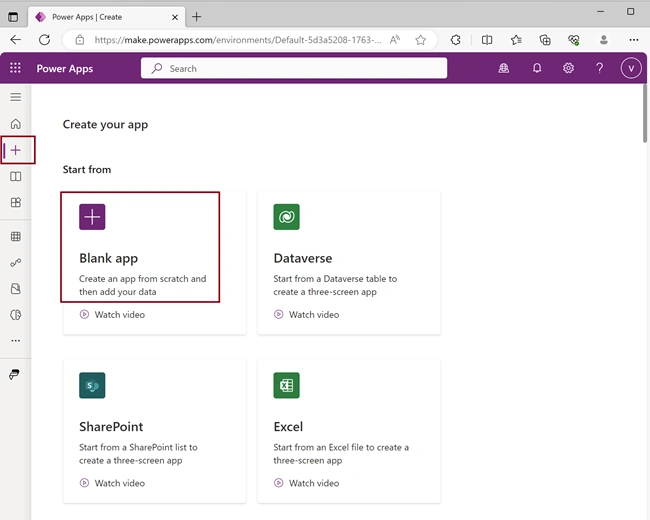Open the browser Favorites list icon
Screen dimensions: 650x520
click(x=516, y=40)
